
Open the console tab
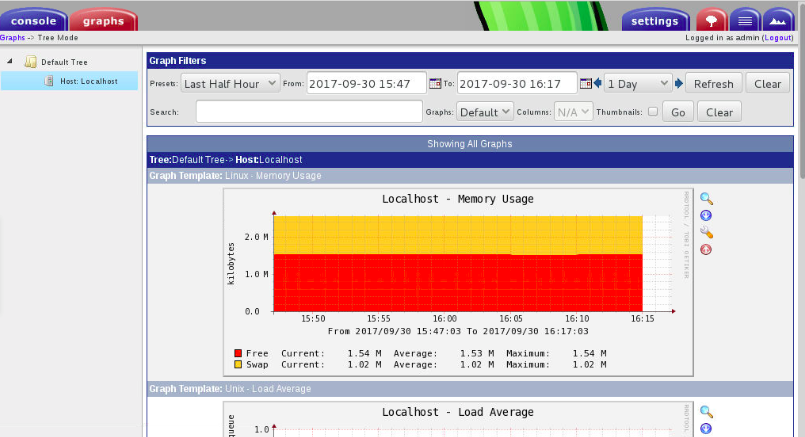(x=33, y=20)
